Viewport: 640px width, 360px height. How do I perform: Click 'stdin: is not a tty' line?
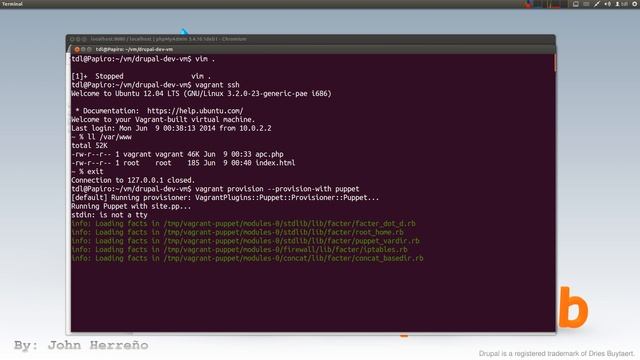coord(109,215)
